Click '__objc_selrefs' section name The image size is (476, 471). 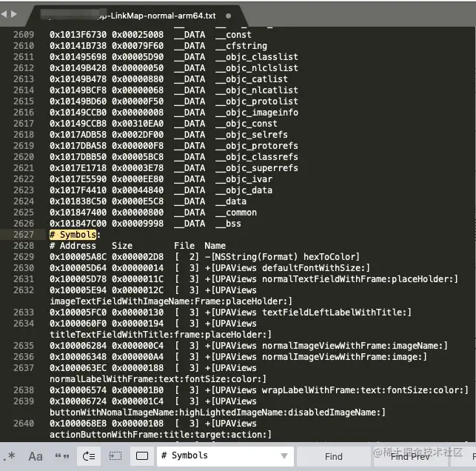252,135
